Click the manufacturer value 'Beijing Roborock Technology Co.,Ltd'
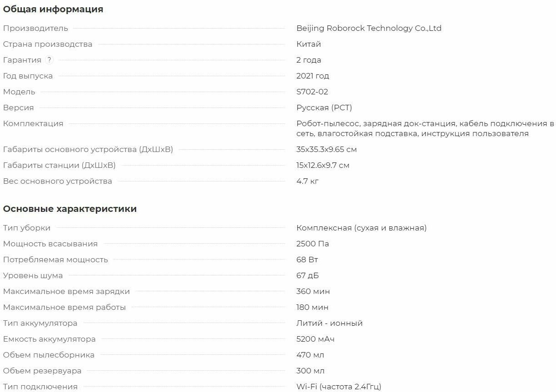 point(369,28)
